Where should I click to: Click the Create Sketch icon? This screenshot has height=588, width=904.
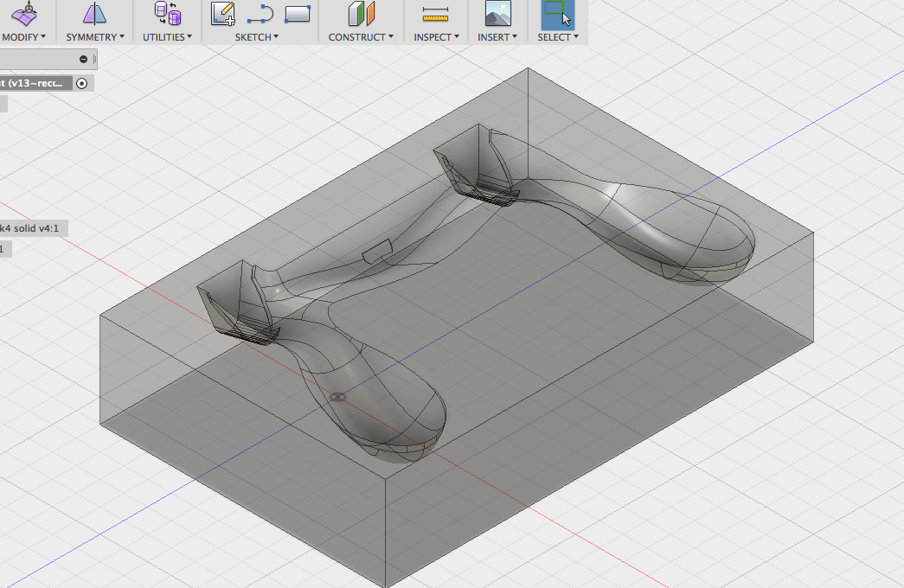(223, 13)
